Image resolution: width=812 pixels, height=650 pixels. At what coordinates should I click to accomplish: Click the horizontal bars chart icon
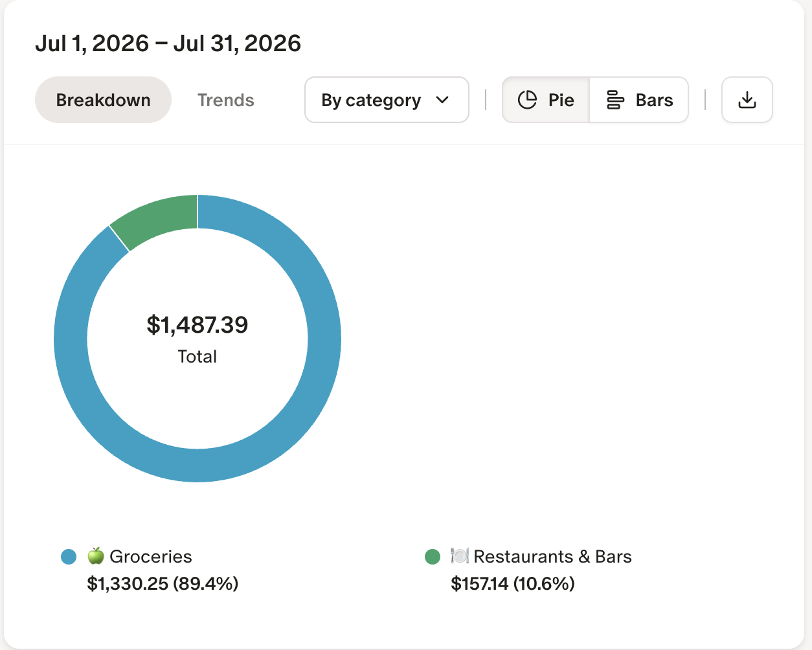click(615, 100)
